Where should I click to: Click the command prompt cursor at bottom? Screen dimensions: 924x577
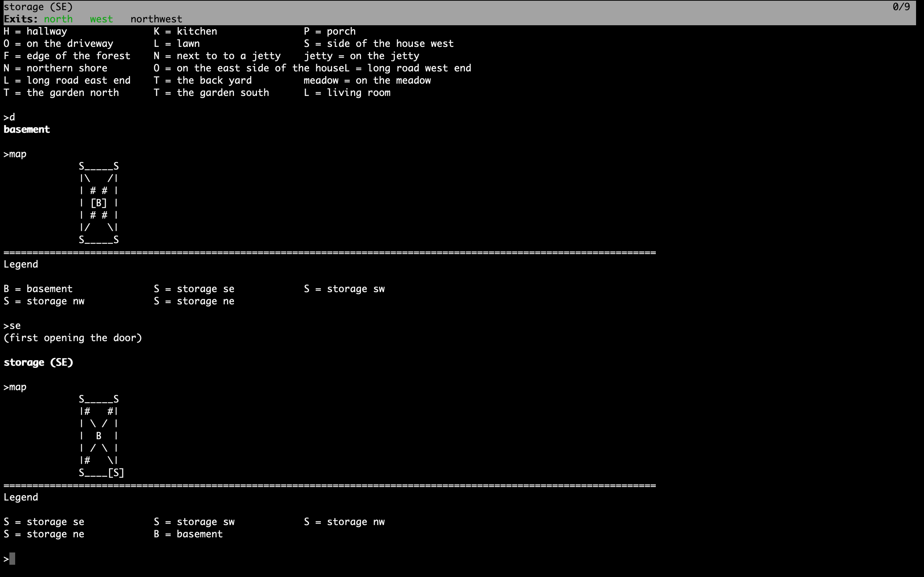click(12, 559)
